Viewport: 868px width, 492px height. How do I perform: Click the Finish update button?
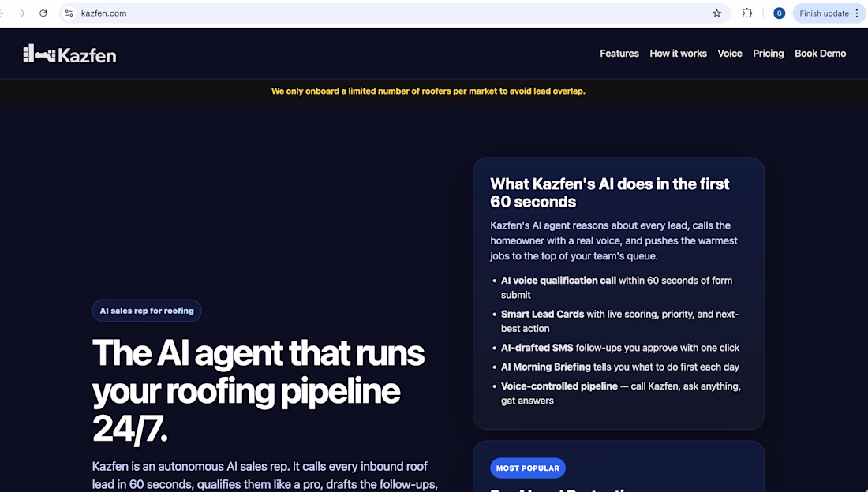(824, 13)
